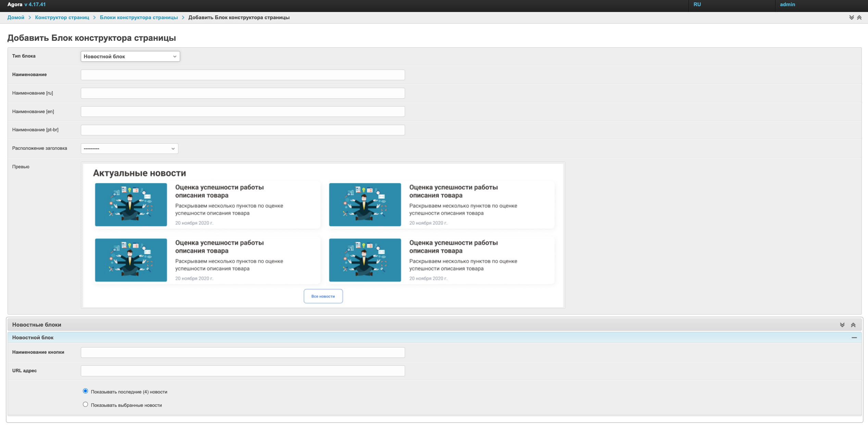Open RU language menu
Viewport: 868px width, 425px height.
(x=697, y=4)
